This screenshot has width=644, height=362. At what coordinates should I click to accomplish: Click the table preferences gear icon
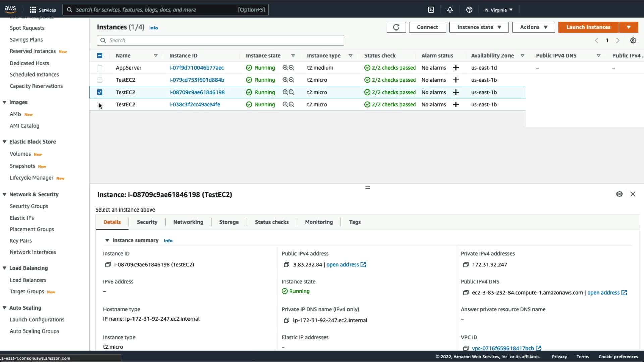point(633,40)
